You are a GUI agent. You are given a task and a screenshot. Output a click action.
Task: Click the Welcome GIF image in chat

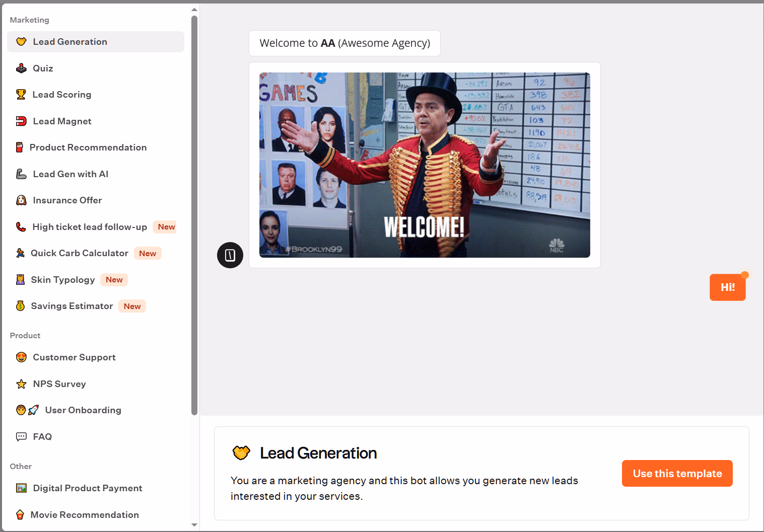coord(425,165)
